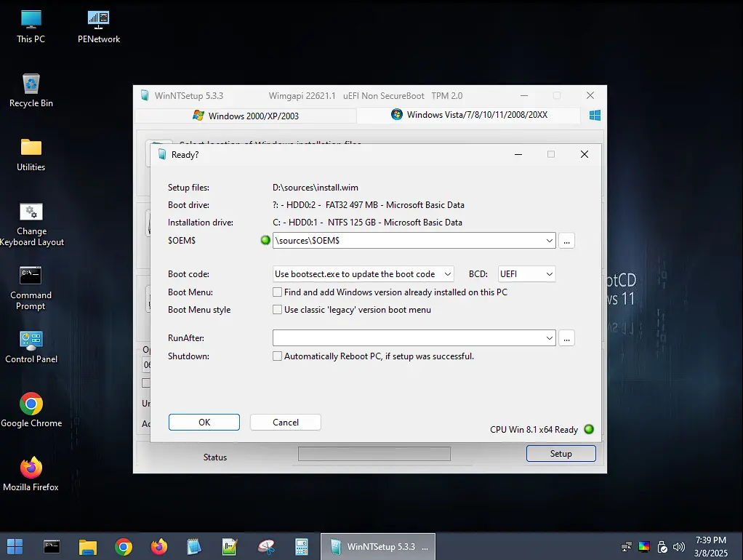Check 'Use classic legacy version boot menu'
Viewport: 743px width, 560px height.
[277, 309]
